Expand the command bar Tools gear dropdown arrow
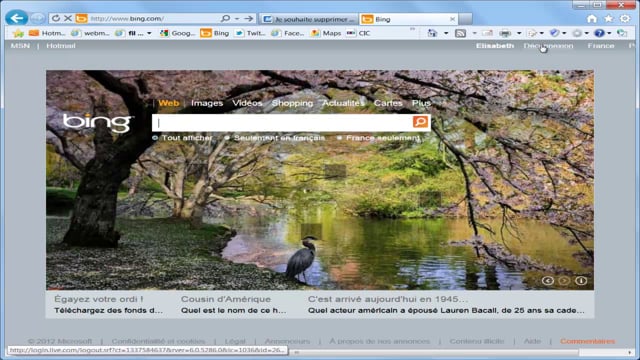 tap(587, 33)
